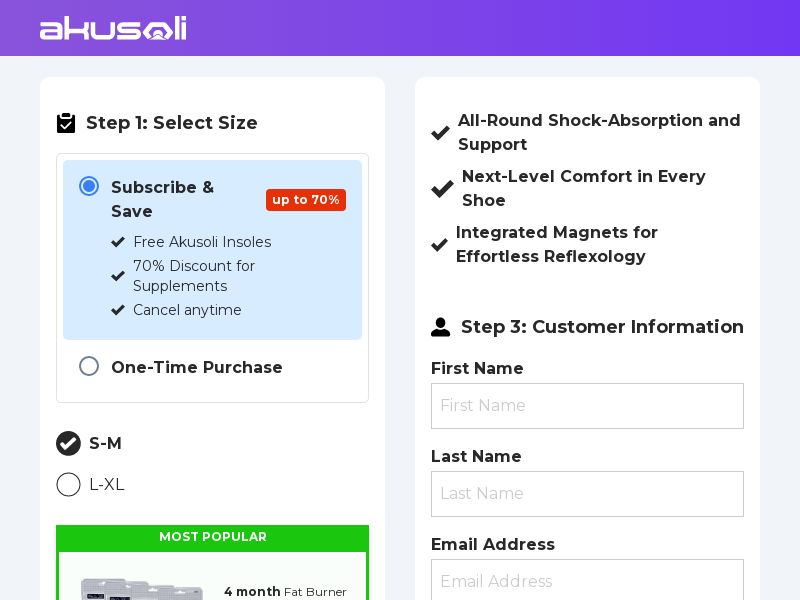Screen dimensions: 800x600
Task: Select the One-Time Purchase radio button
Action: 89,366
